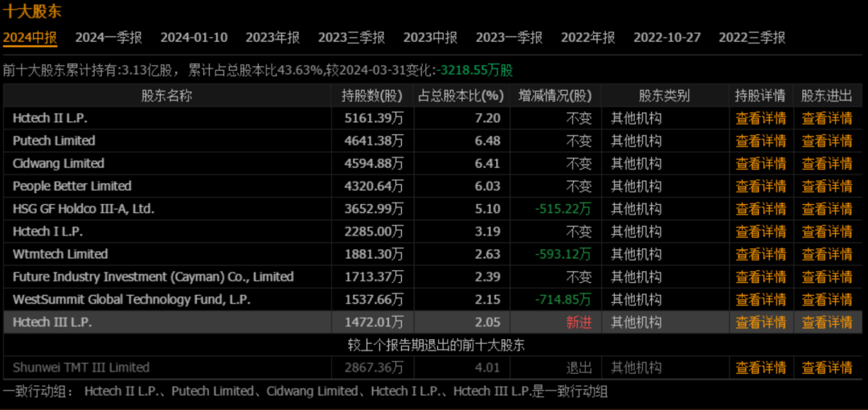This screenshot has width=868, height=410.
Task: Click the 持股数(股) column header
Action: (372, 96)
